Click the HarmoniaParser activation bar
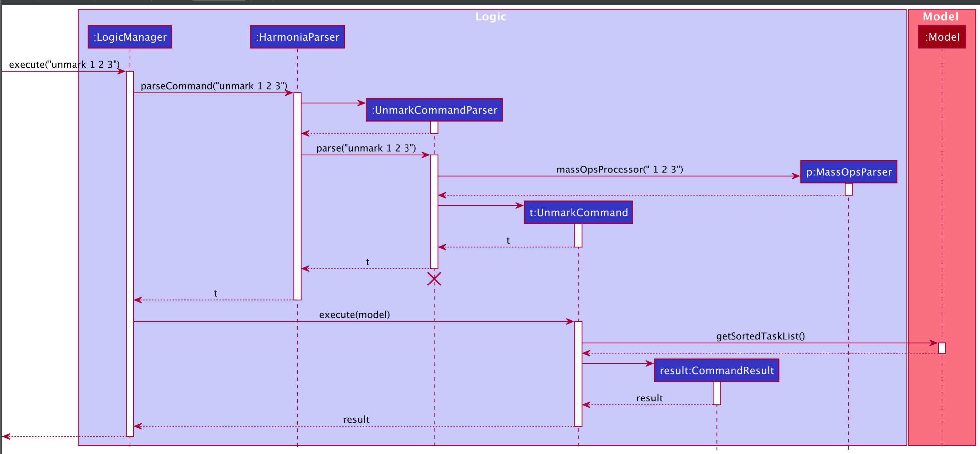The height and width of the screenshot is (454, 980). (x=297, y=196)
